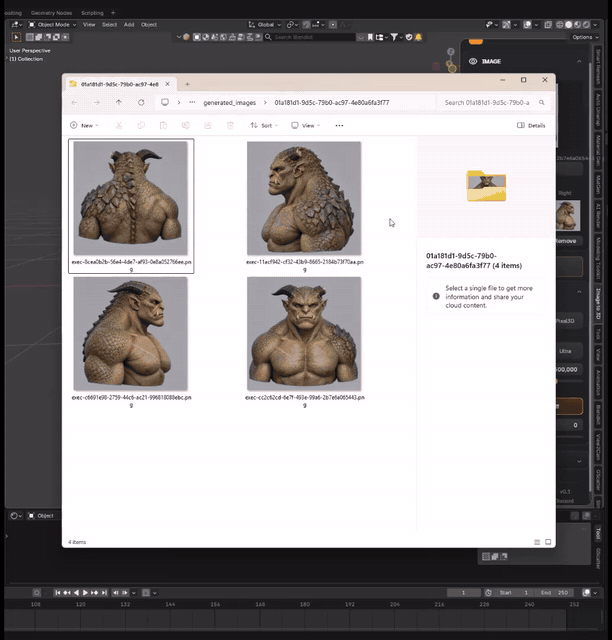
Task: Open Blender's Add menu
Action: (129, 25)
